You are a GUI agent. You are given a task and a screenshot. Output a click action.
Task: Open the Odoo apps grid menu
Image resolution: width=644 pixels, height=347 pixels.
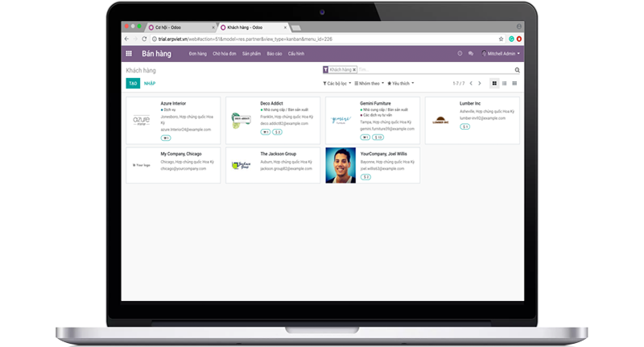coord(129,54)
